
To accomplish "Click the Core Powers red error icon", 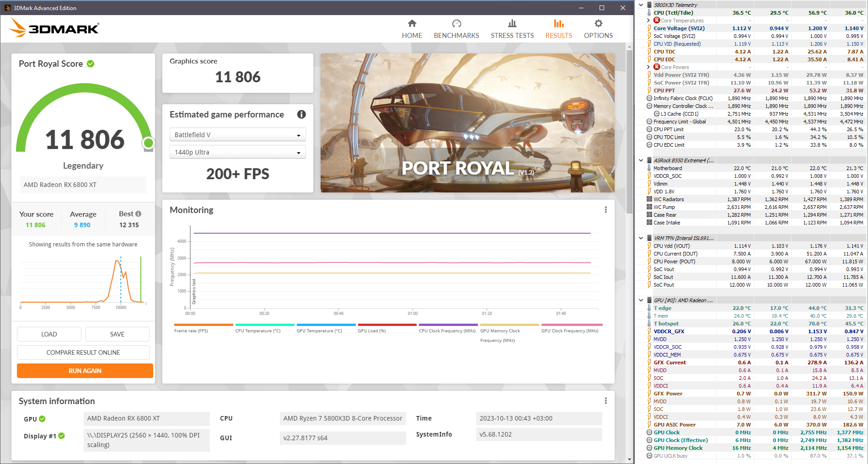I will [x=657, y=67].
